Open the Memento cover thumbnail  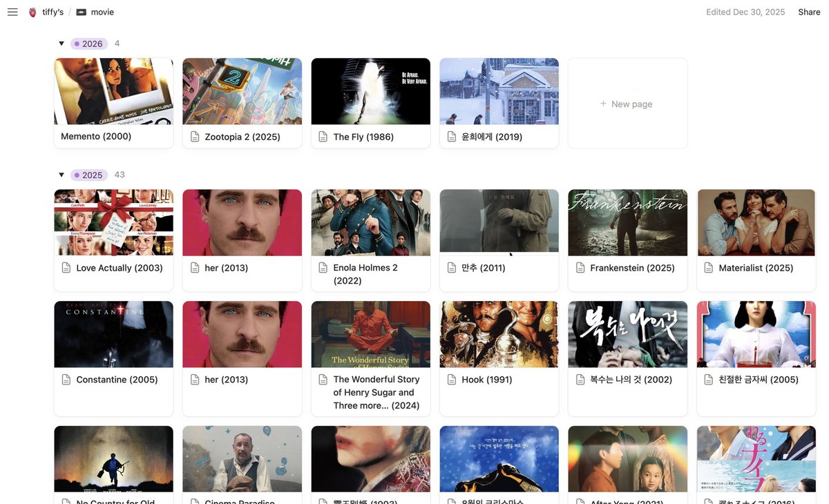click(x=114, y=91)
